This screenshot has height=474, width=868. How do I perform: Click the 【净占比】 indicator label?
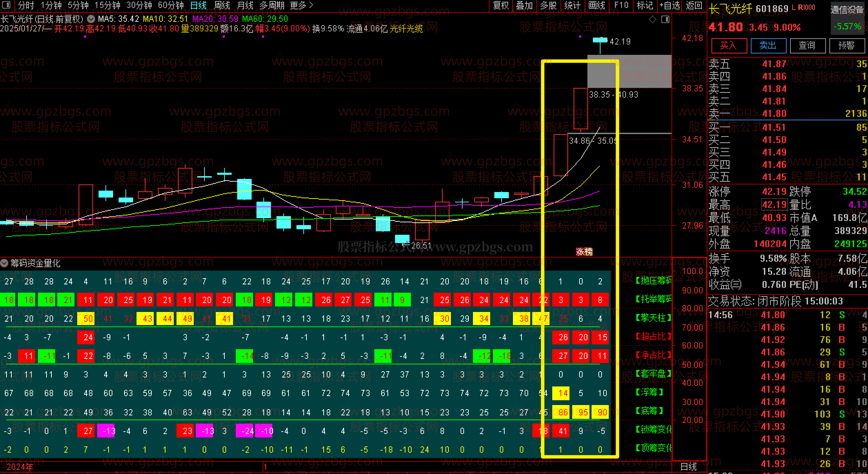654,355
